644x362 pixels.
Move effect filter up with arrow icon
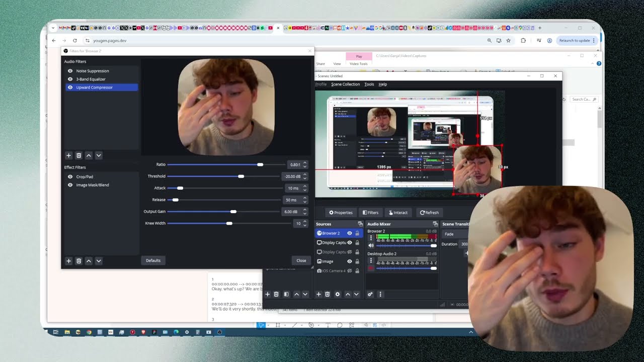[89, 261]
